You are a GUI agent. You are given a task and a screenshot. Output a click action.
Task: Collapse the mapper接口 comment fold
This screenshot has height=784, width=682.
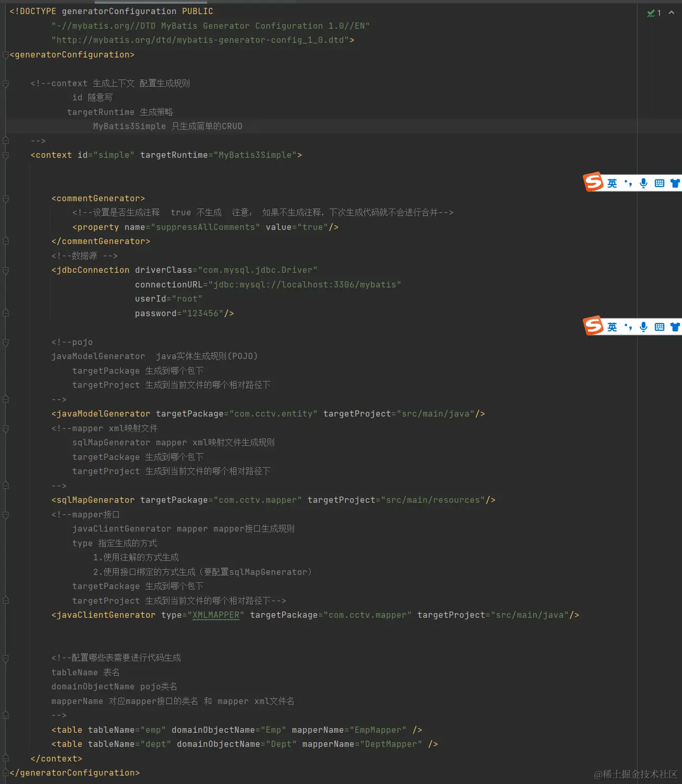(6, 515)
